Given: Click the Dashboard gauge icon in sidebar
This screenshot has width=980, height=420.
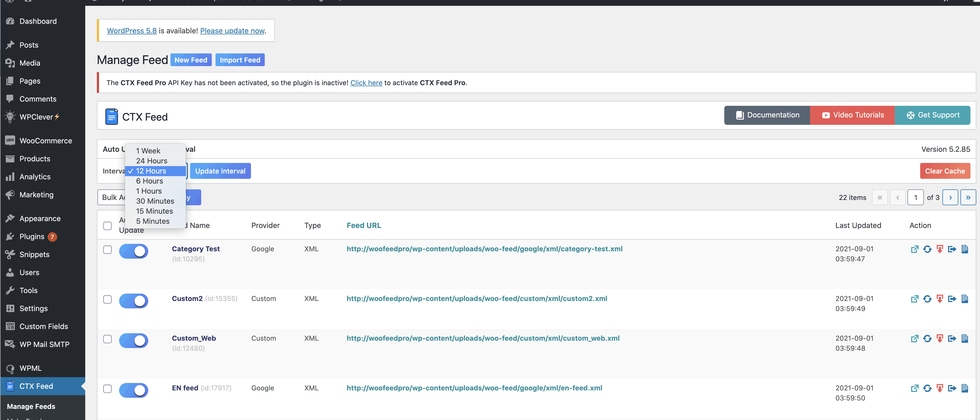Looking at the screenshot, I should pos(10,21).
